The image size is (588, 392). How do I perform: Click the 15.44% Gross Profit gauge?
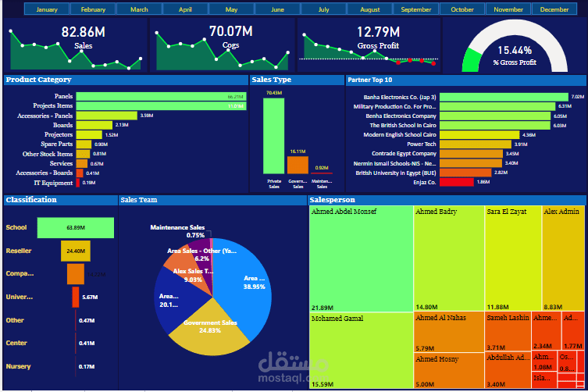515,45
